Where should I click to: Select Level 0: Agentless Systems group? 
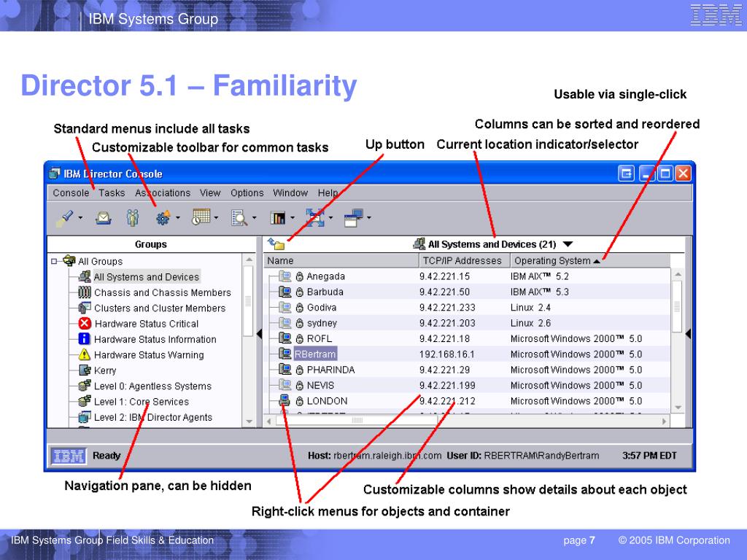pos(152,386)
